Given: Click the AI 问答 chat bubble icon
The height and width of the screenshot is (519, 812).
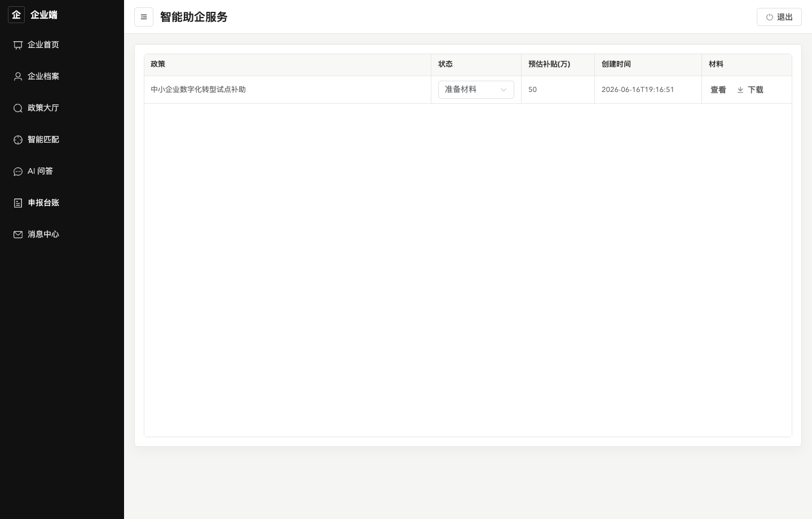Looking at the screenshot, I should coord(18,171).
